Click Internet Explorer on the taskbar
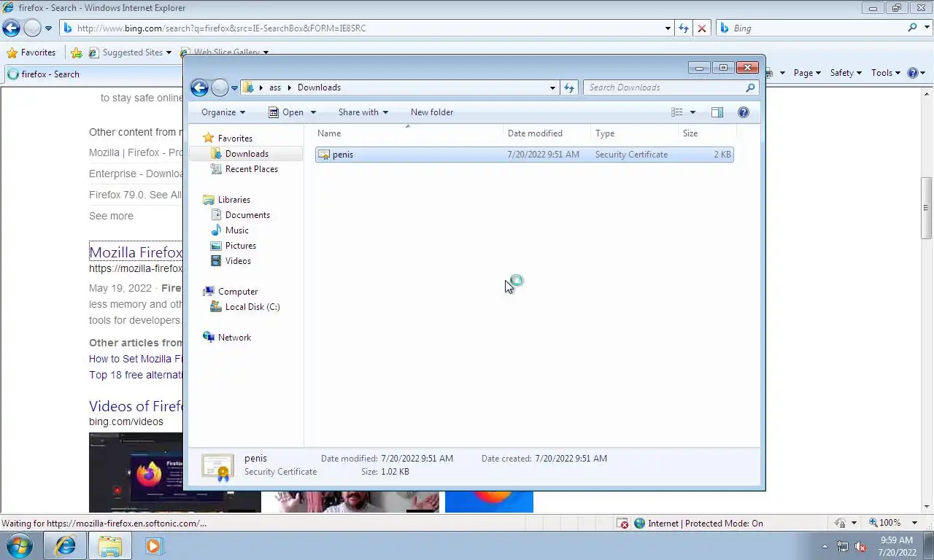934x560 pixels. pos(66,545)
